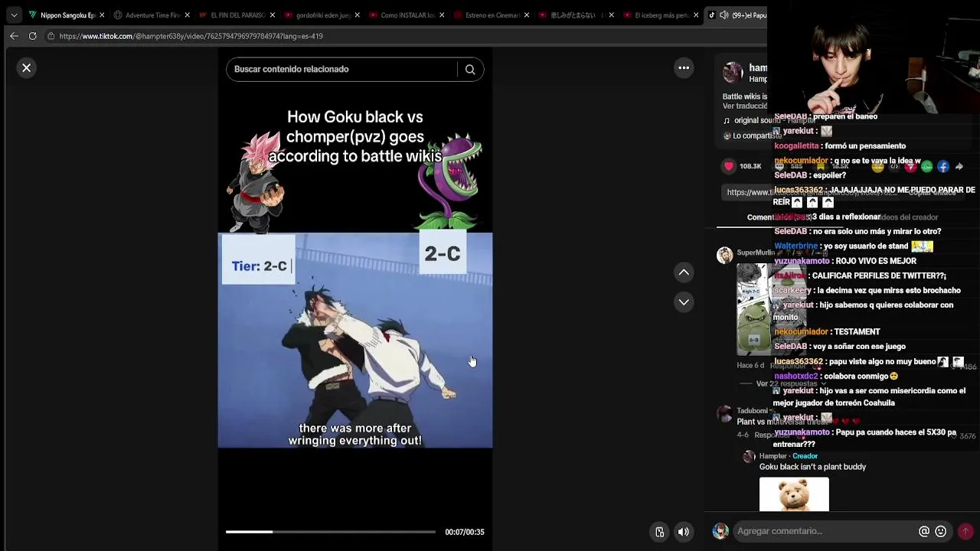980x551 pixels.
Task: Open your profile avatar beside comment box
Action: click(720, 531)
